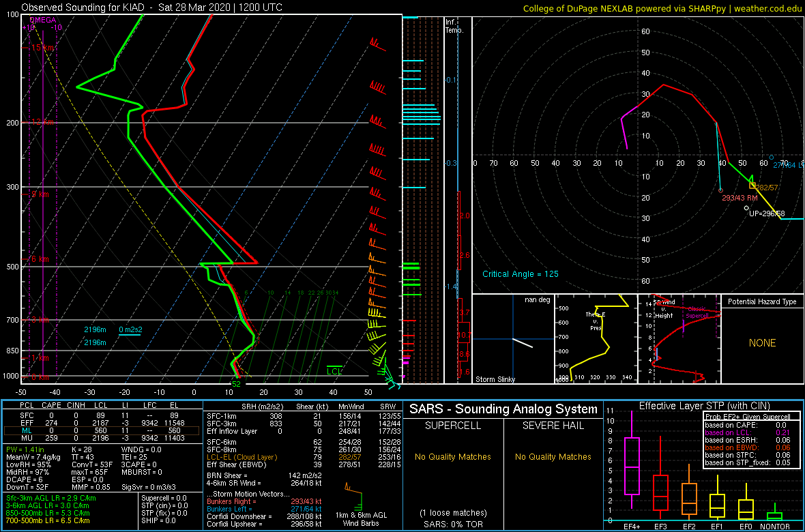This screenshot has height=532, width=805.
Task: Select the EFF parcel row
Action: click(101, 423)
